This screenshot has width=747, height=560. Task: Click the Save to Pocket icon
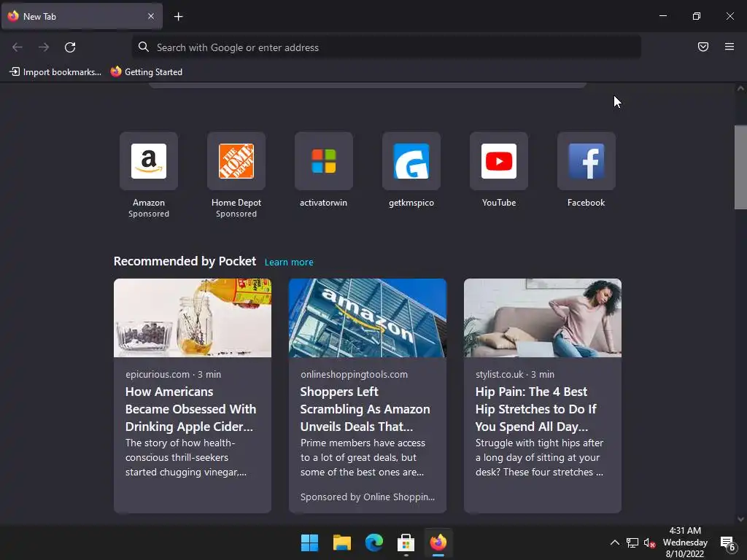[x=703, y=47]
